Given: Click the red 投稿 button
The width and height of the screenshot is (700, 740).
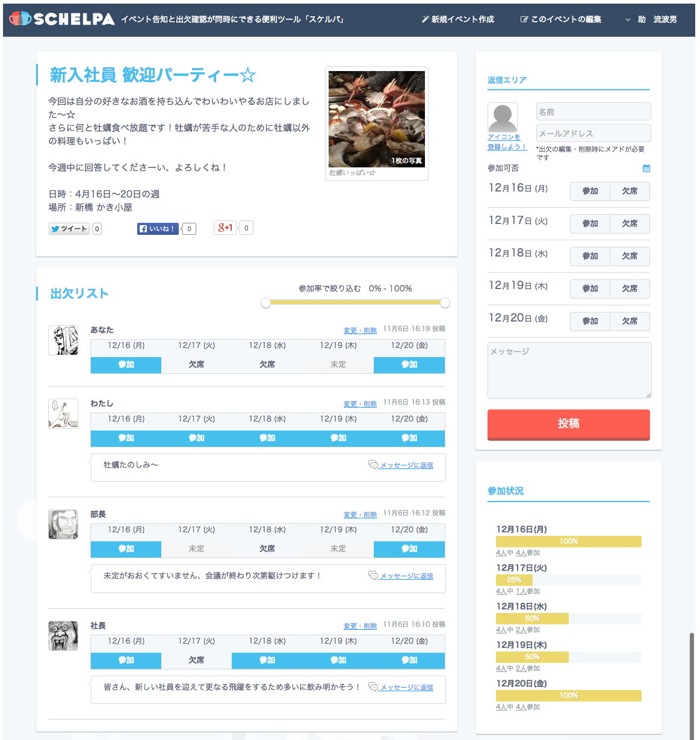Looking at the screenshot, I should coord(569,424).
